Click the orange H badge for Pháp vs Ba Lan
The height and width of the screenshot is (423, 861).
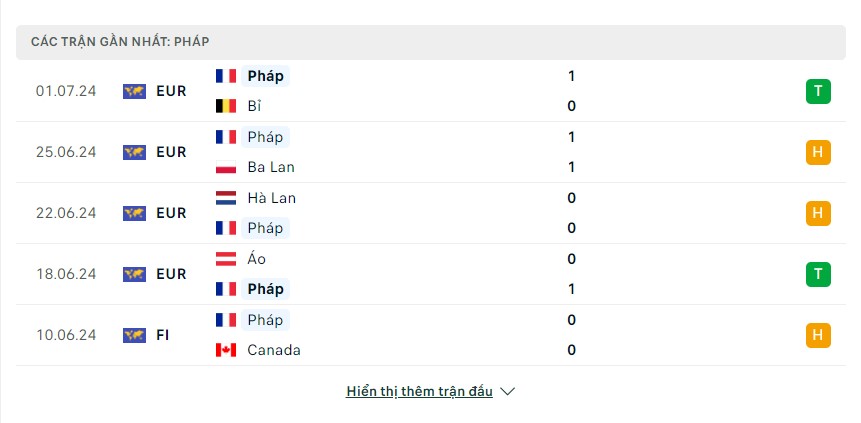click(818, 152)
